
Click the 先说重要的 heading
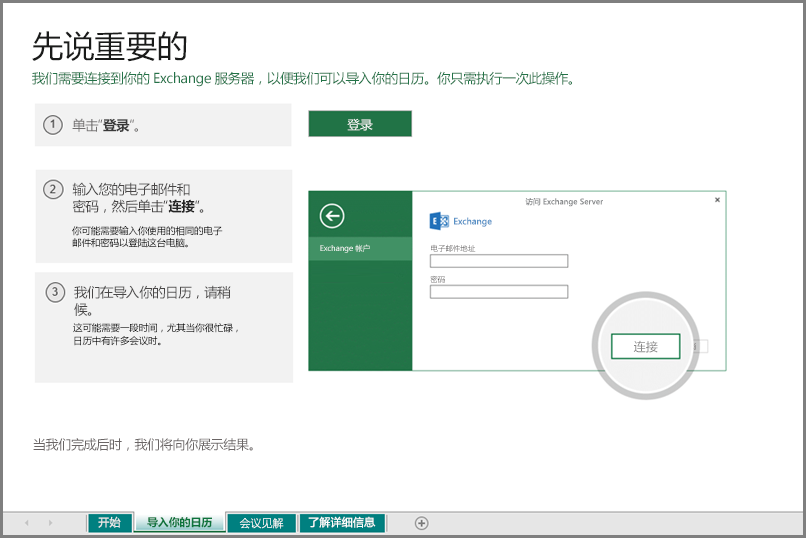pyautogui.click(x=110, y=46)
